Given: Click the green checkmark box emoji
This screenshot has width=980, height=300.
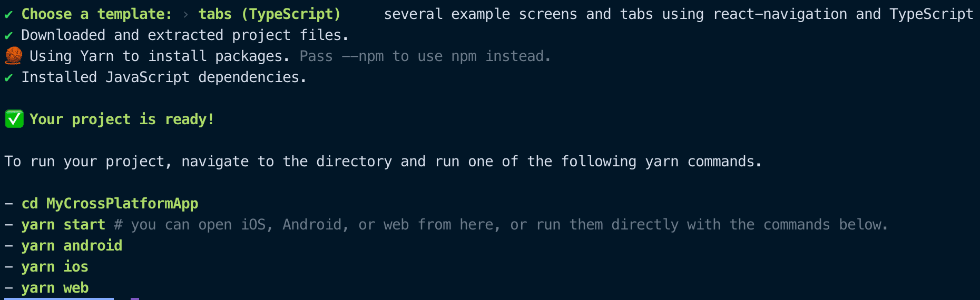Looking at the screenshot, I should (14, 119).
